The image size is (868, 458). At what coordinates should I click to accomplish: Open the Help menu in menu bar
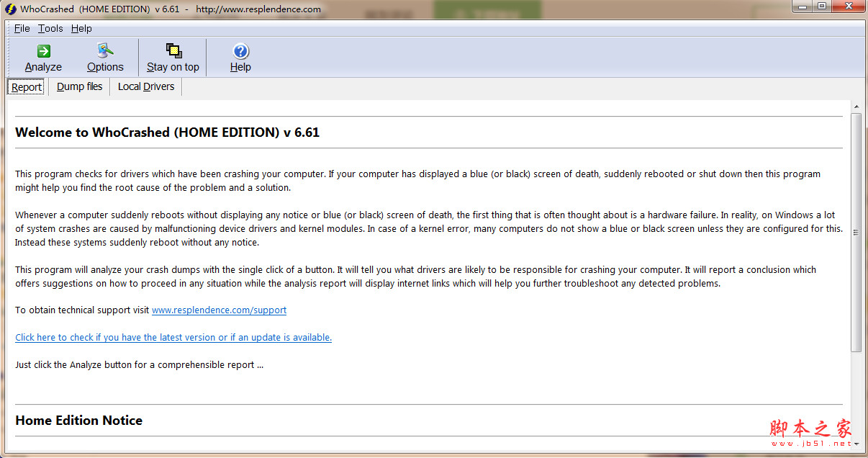click(x=81, y=28)
